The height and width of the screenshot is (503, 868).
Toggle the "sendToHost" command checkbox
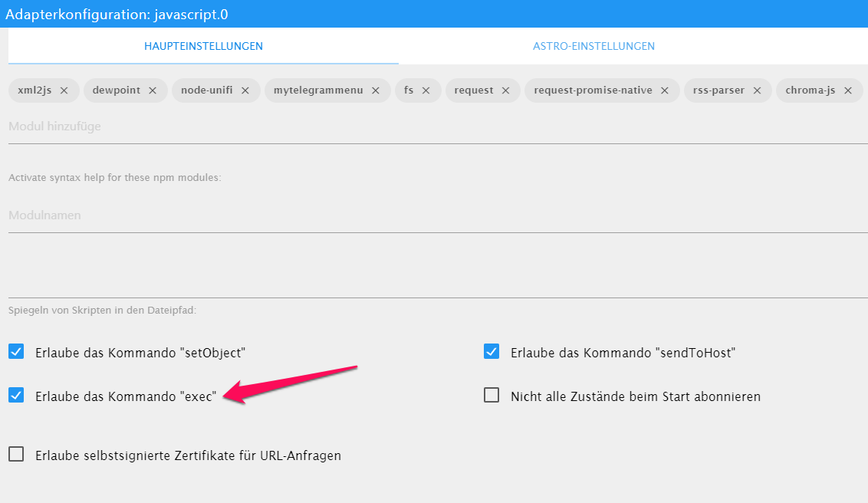click(x=492, y=352)
